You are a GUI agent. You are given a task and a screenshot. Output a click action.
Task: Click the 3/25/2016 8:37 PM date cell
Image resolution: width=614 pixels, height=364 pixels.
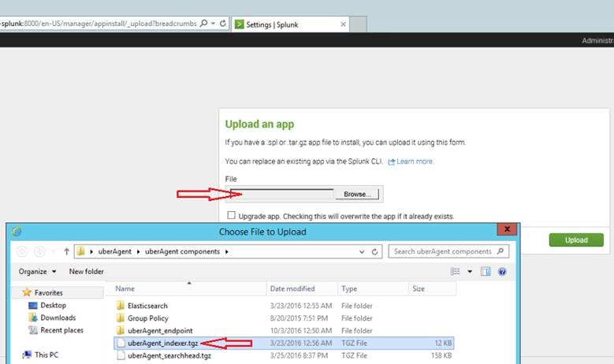coord(299,356)
